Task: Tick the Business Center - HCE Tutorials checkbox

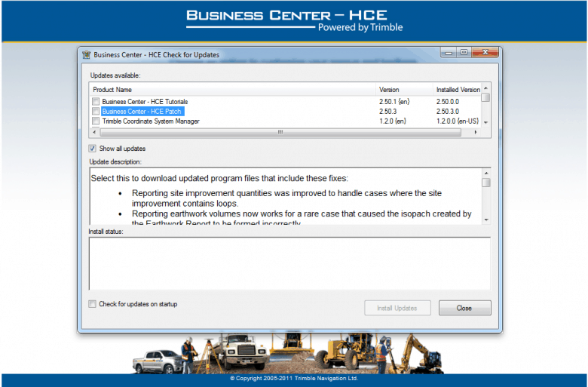Action: pos(96,101)
